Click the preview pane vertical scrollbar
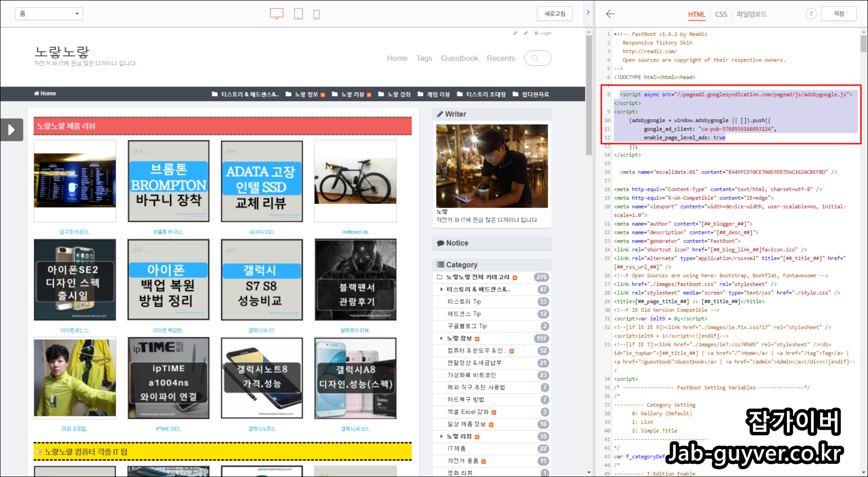The height and width of the screenshot is (477, 868). pyautogui.click(x=589, y=95)
